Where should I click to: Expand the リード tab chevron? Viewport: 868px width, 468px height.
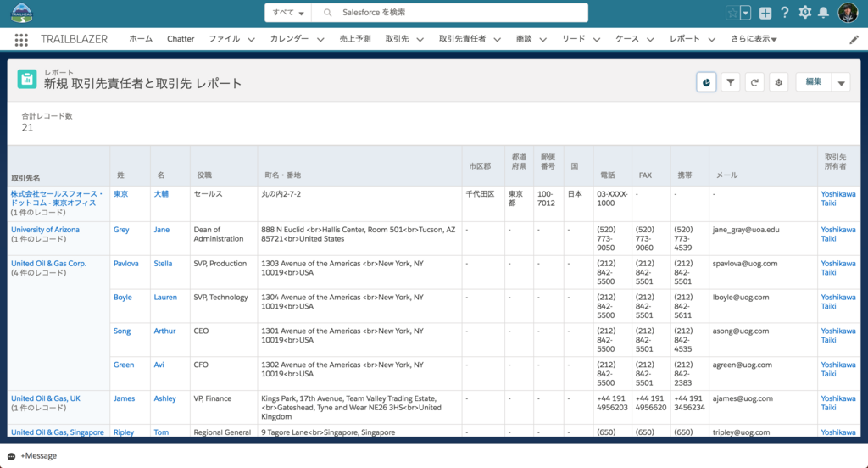(x=597, y=39)
